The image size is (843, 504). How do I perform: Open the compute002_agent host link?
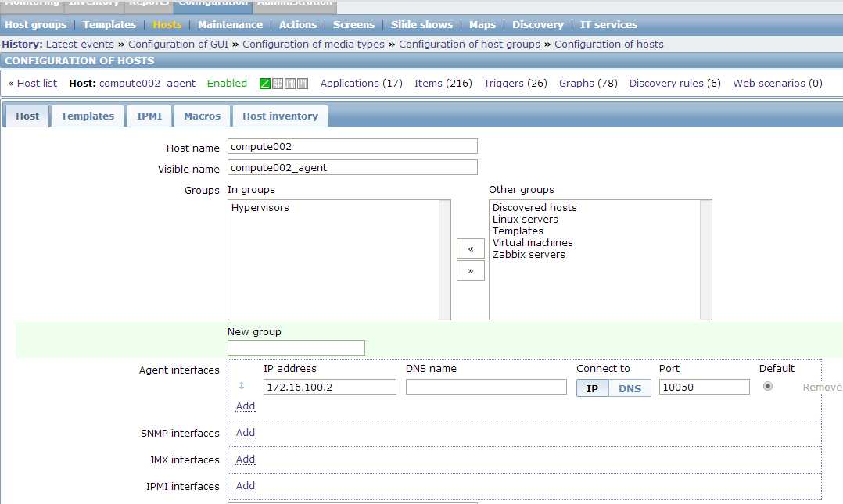tap(147, 84)
